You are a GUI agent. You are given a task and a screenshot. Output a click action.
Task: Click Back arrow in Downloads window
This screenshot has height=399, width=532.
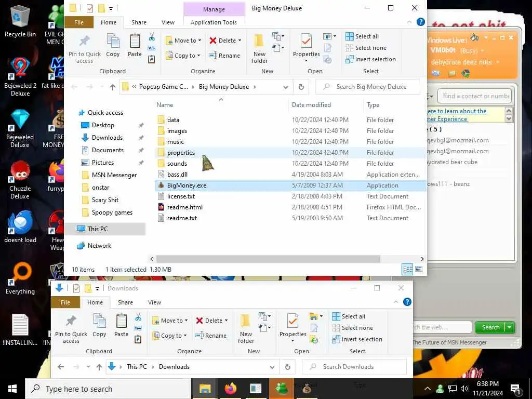tap(61, 367)
